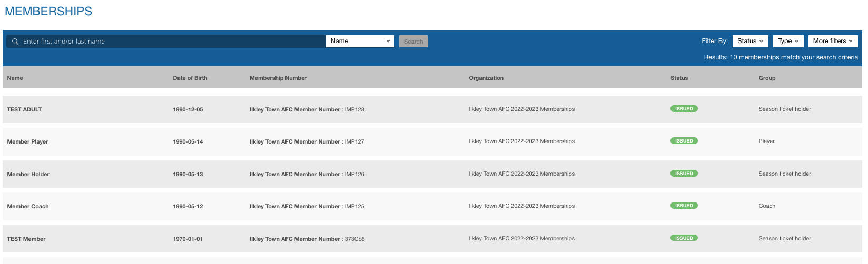This screenshot has height=264, width=868.
Task: Click the Group column header
Action: [x=767, y=78]
